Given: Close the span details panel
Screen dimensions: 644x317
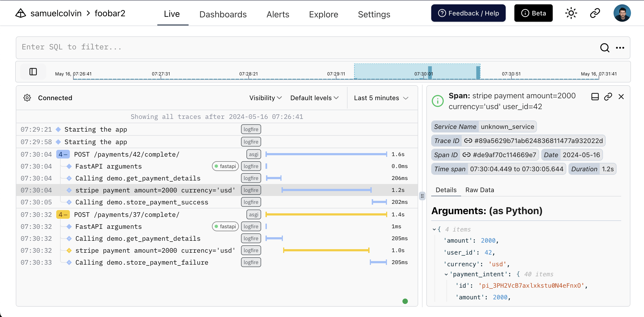Looking at the screenshot, I should coord(621,97).
